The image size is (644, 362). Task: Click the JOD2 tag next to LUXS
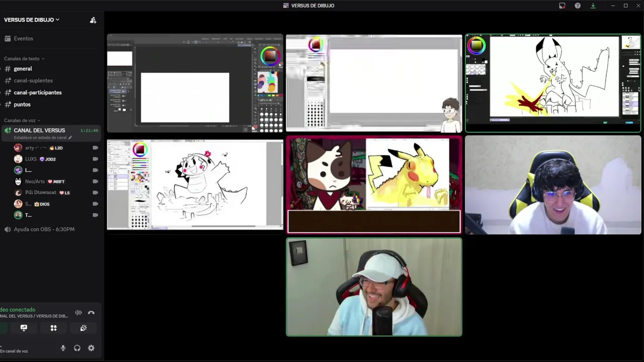point(48,159)
